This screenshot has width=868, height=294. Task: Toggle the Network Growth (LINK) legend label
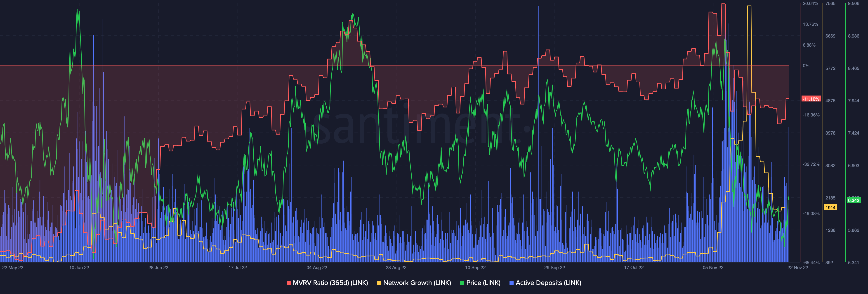click(x=417, y=283)
